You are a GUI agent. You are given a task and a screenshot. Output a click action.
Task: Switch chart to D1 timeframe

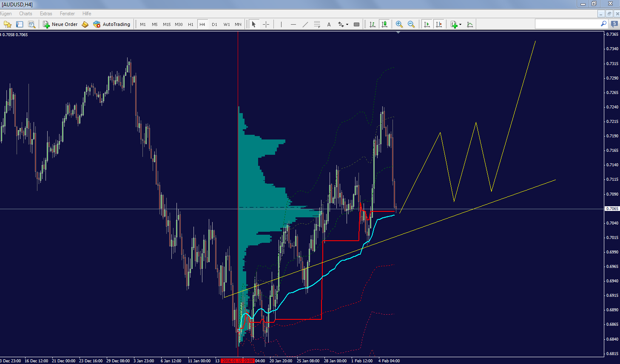214,24
